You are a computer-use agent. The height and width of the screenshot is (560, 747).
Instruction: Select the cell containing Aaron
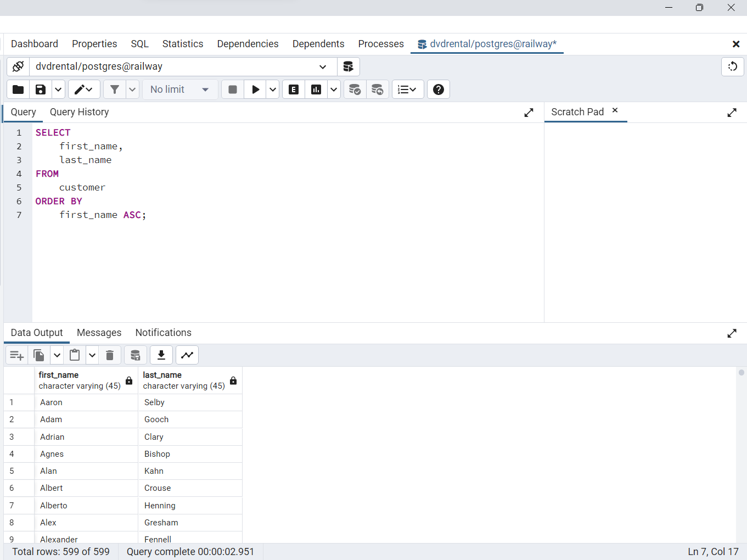pos(86,402)
